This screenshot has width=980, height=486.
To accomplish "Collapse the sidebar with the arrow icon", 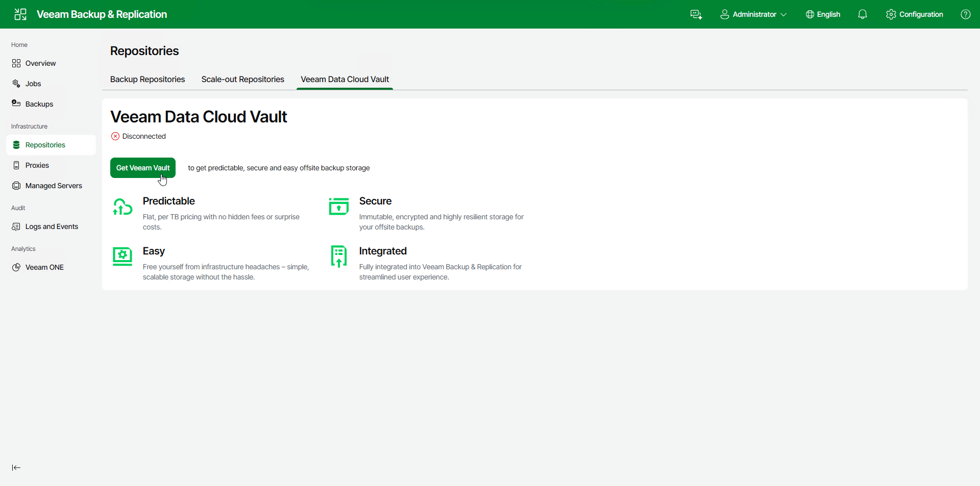I will tap(16, 468).
